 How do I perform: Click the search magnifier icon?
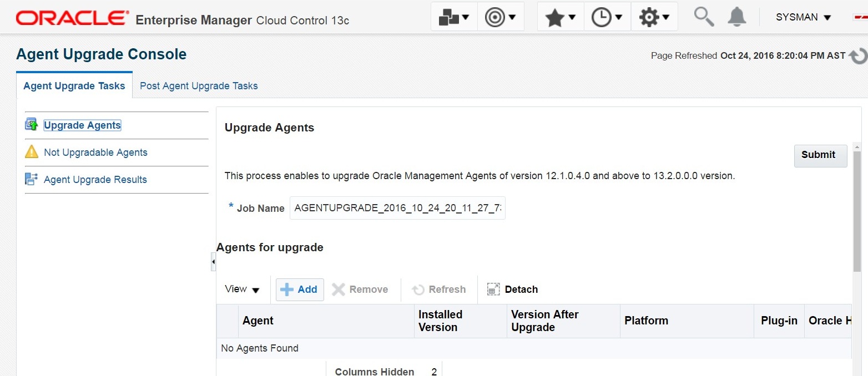coord(704,17)
